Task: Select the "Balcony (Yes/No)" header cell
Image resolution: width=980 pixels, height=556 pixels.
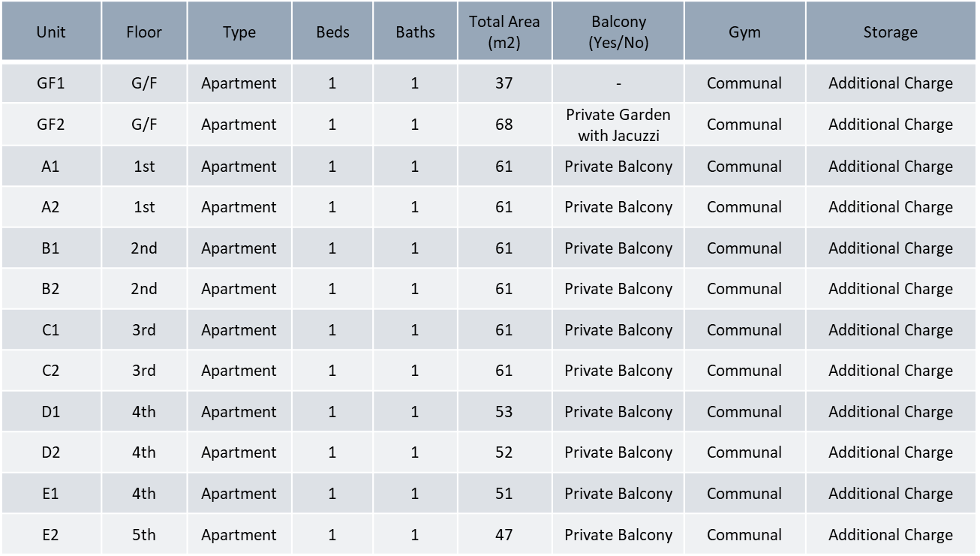Action: (x=618, y=32)
